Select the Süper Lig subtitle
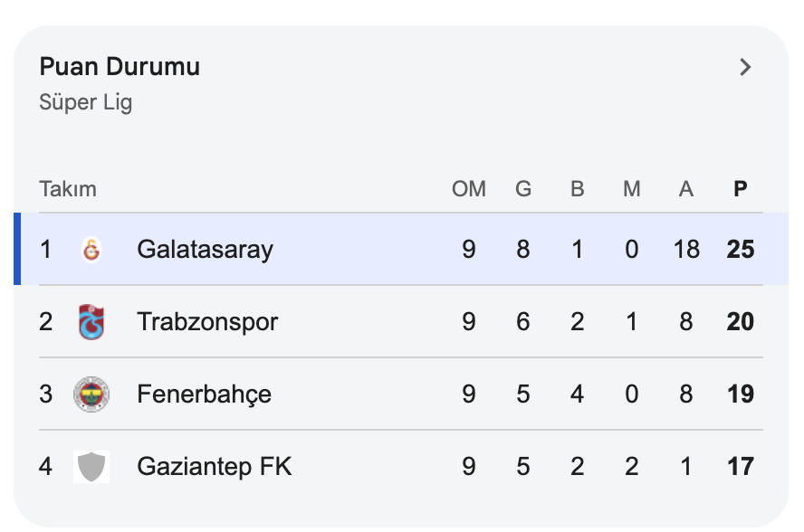This screenshot has width=804, height=532. 86,102
